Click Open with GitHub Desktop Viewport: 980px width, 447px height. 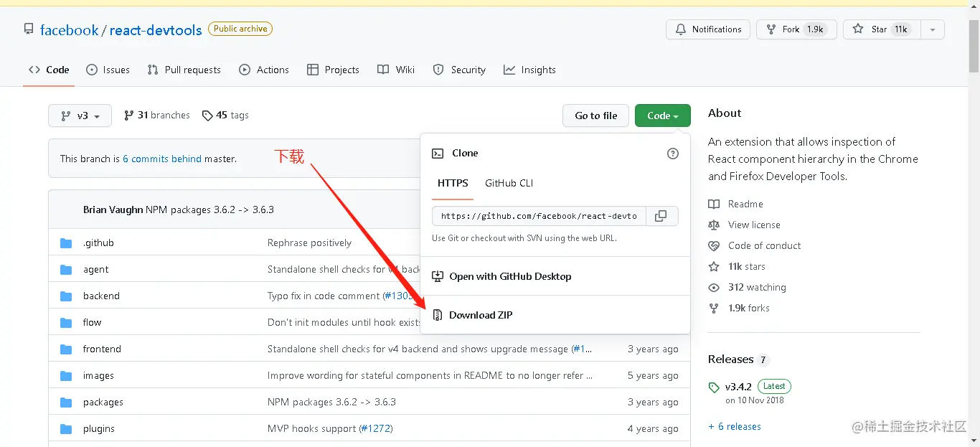pos(510,276)
